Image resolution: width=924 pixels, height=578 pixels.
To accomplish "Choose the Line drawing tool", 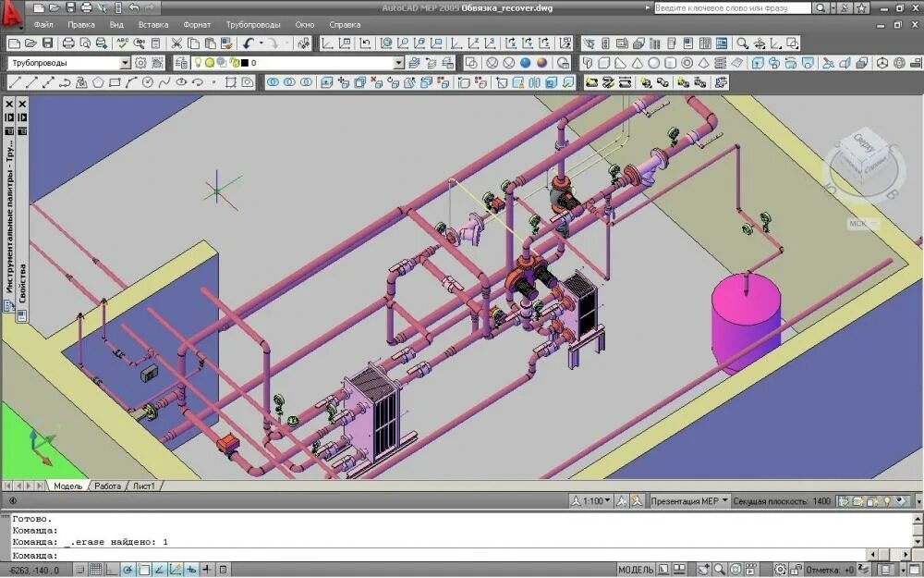I will click(15, 82).
